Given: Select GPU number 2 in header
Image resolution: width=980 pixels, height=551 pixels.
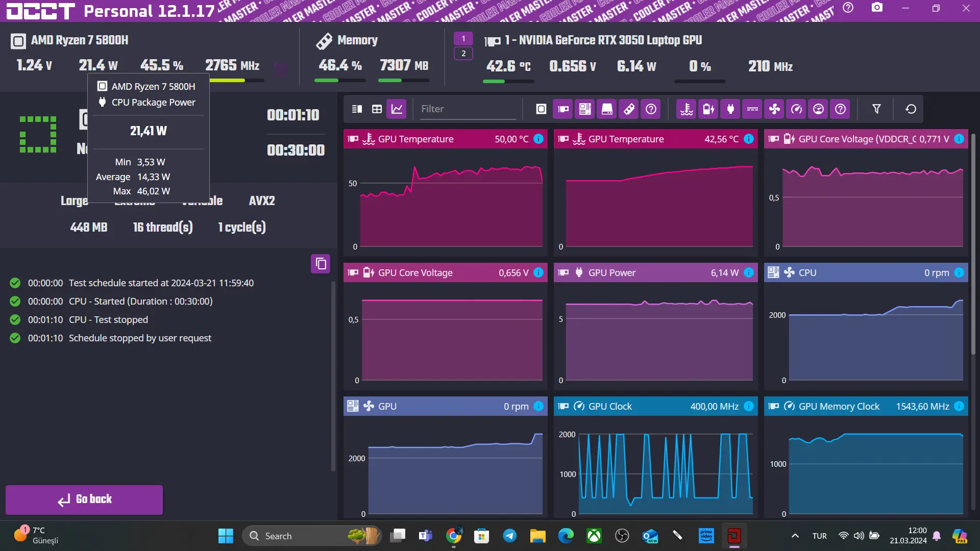Looking at the screenshot, I should pyautogui.click(x=463, y=54).
